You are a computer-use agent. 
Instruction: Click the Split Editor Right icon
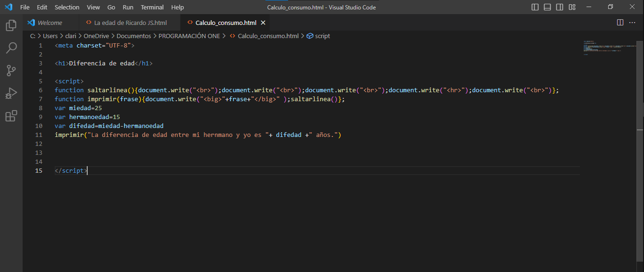(x=620, y=23)
